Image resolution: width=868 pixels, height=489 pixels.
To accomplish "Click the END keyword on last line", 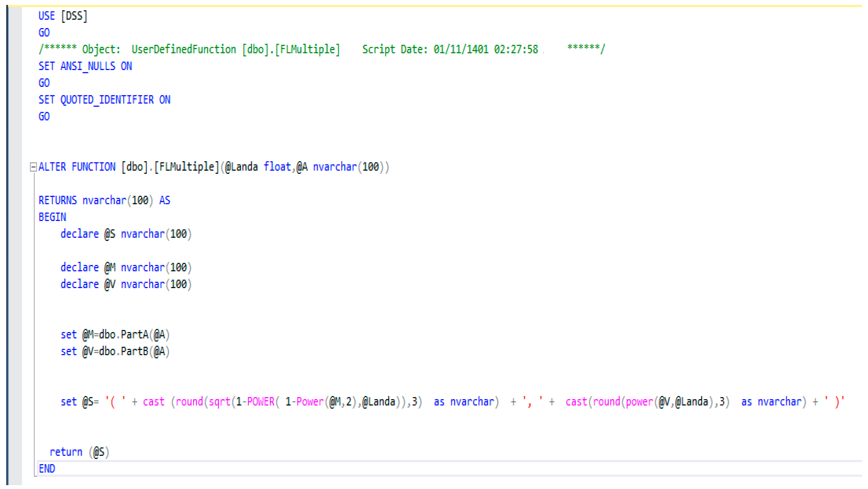I will (47, 469).
